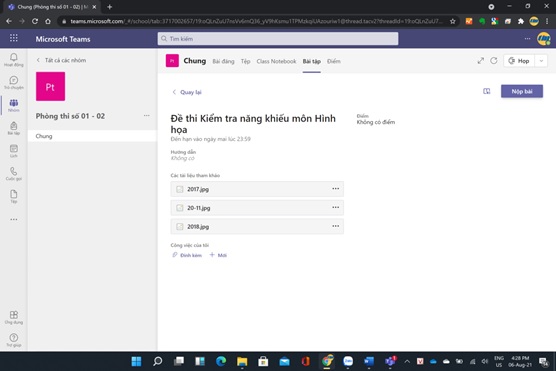Open Teams settings ellipsis near profile
The height and width of the screenshot is (371, 556).
point(527,38)
